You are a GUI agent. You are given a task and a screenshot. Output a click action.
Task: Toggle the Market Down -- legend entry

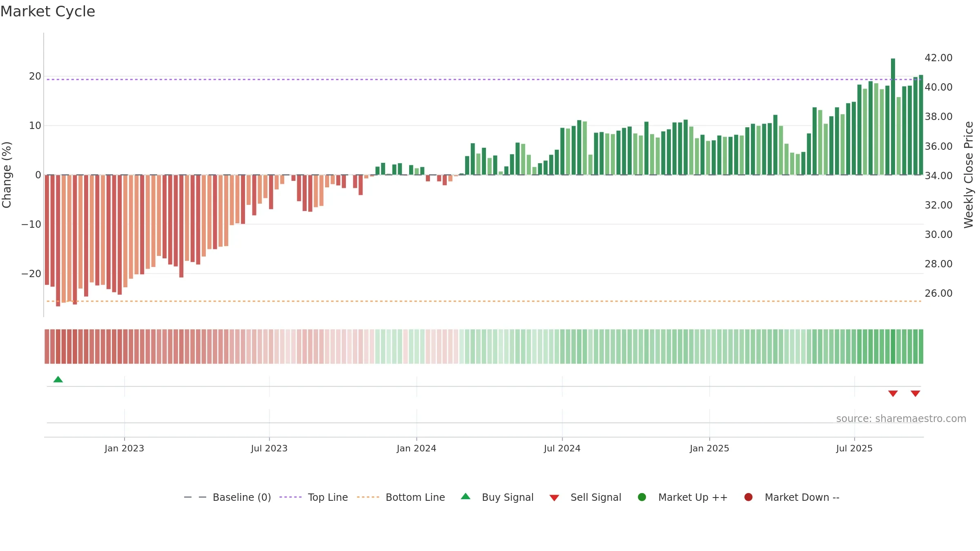coord(792,497)
